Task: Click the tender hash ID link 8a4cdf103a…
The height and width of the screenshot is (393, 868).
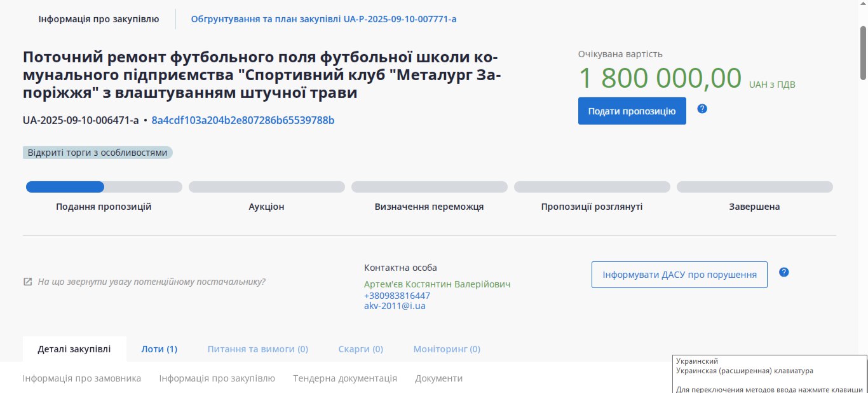Action: coord(243,120)
